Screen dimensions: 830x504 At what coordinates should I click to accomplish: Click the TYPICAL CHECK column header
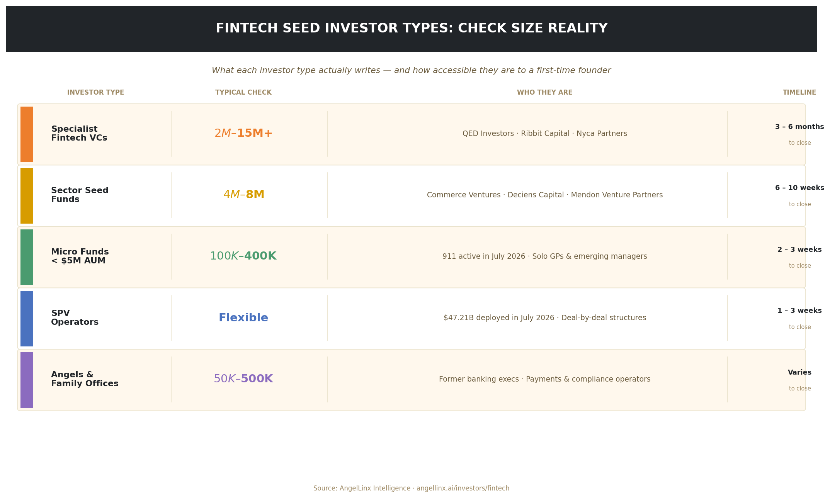[x=243, y=93]
